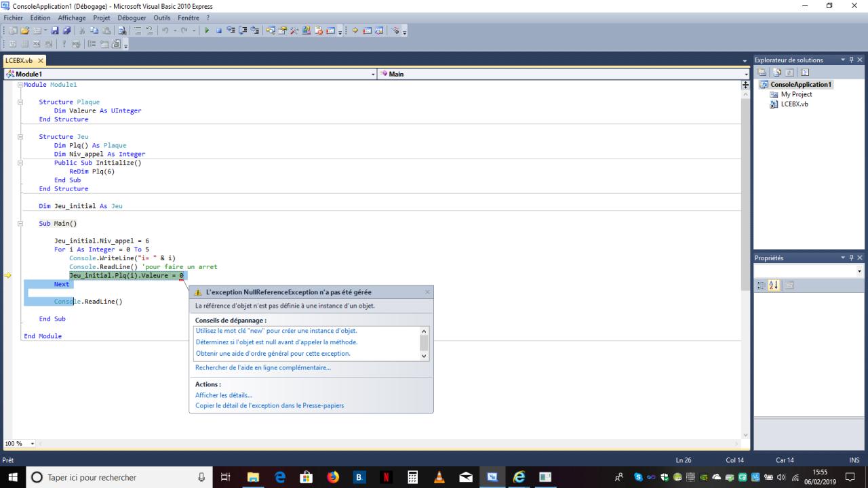This screenshot has width=868, height=488.
Task: Click the Step Over debug icon
Action: (x=243, y=30)
